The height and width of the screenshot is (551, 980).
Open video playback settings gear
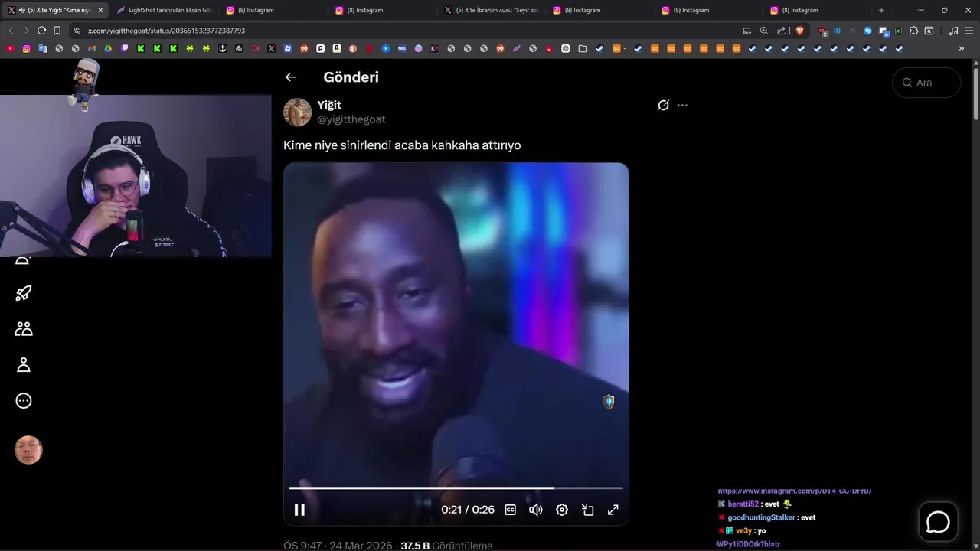coord(562,510)
